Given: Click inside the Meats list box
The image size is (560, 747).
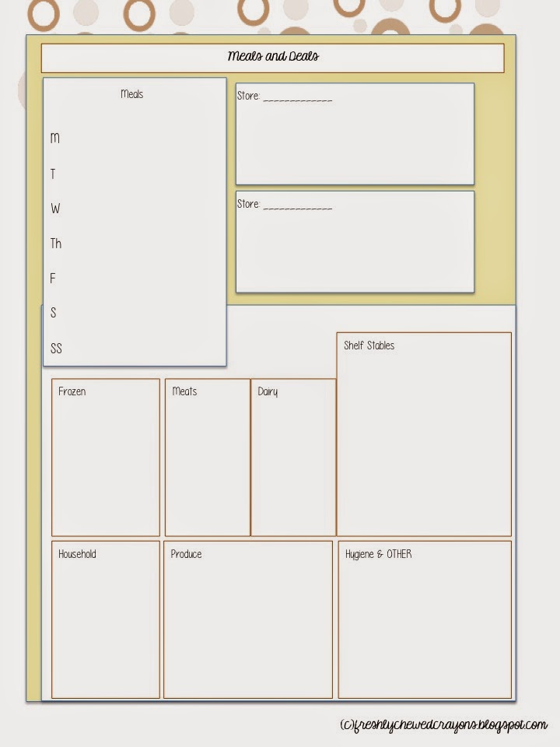Looking at the screenshot, I should coord(208,458).
